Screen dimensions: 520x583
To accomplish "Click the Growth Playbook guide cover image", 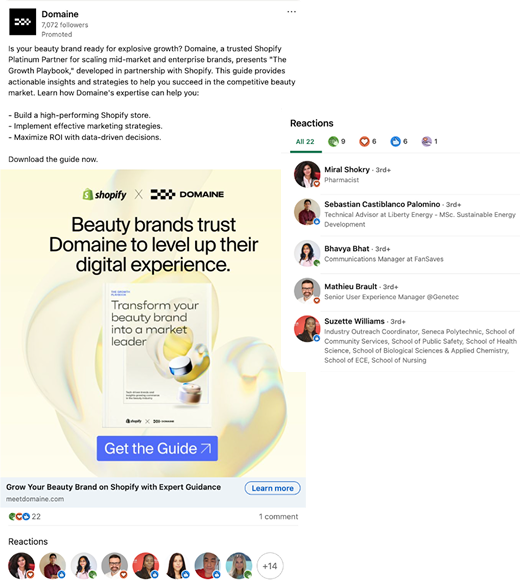I will [157, 355].
